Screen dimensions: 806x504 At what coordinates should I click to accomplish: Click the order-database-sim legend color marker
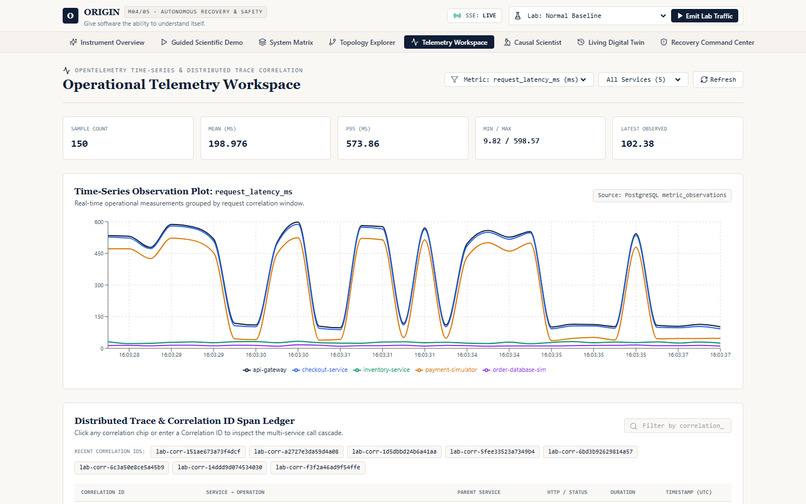pyautogui.click(x=486, y=370)
